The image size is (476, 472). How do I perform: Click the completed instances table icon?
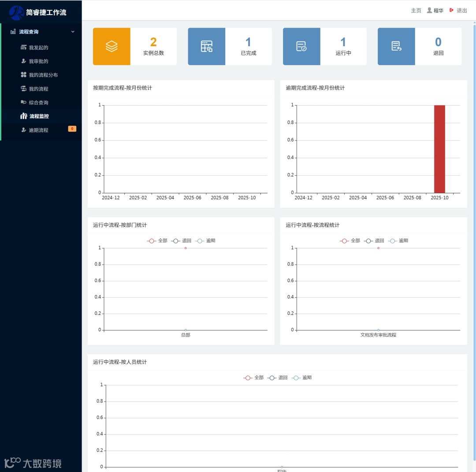206,46
